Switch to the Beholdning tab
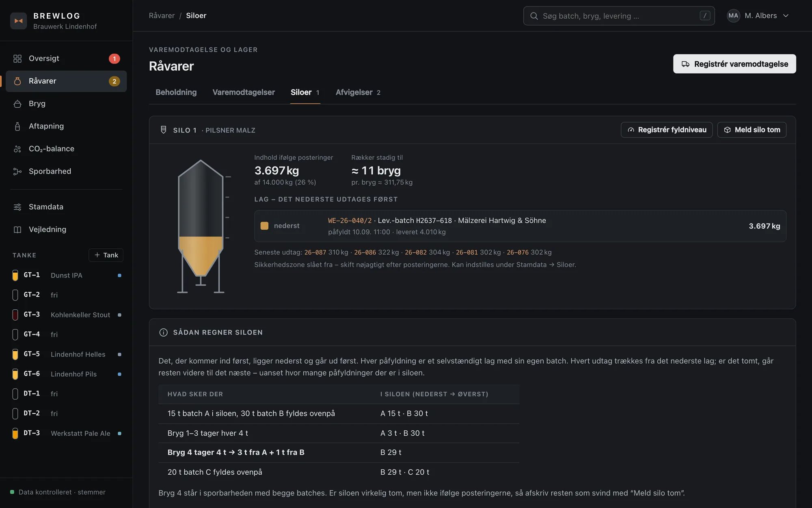 click(176, 92)
